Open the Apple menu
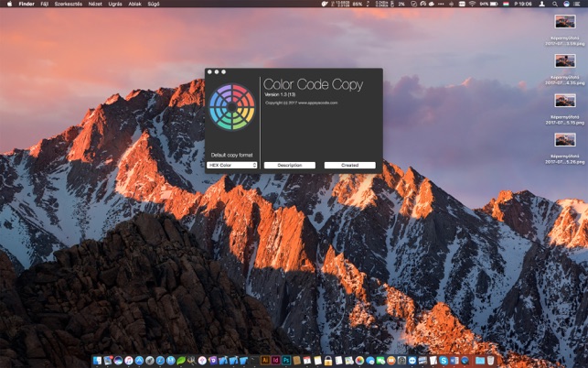Image resolution: width=588 pixels, height=368 pixels. [x=9, y=4]
